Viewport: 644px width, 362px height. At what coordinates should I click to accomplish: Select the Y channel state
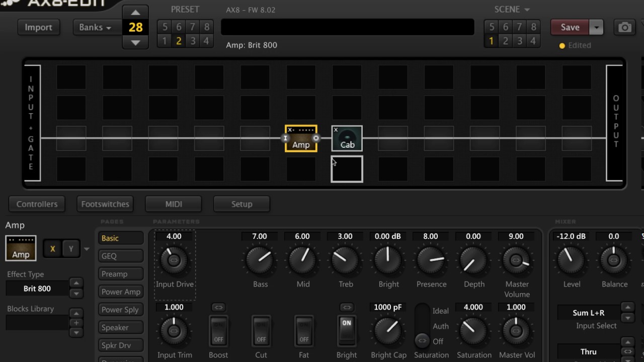(71, 249)
